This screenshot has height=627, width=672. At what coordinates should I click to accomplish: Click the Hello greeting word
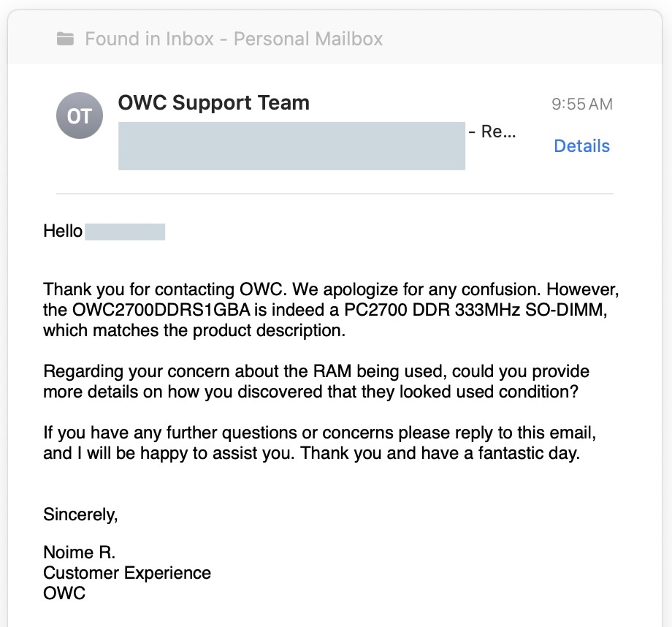(63, 231)
